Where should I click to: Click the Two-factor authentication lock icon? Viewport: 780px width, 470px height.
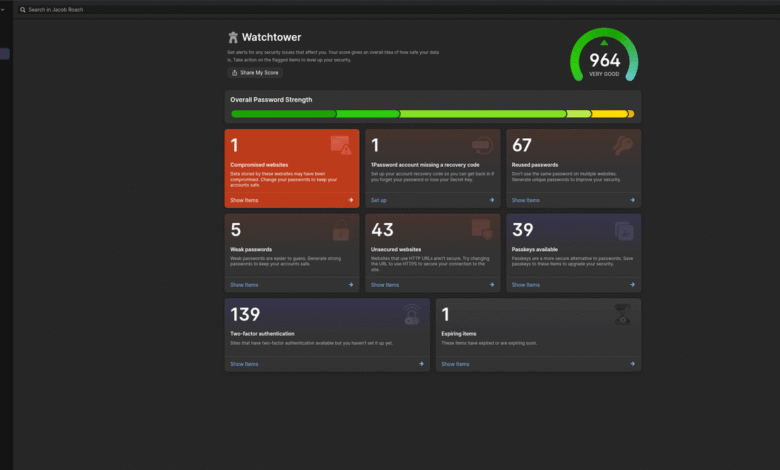[x=411, y=315]
